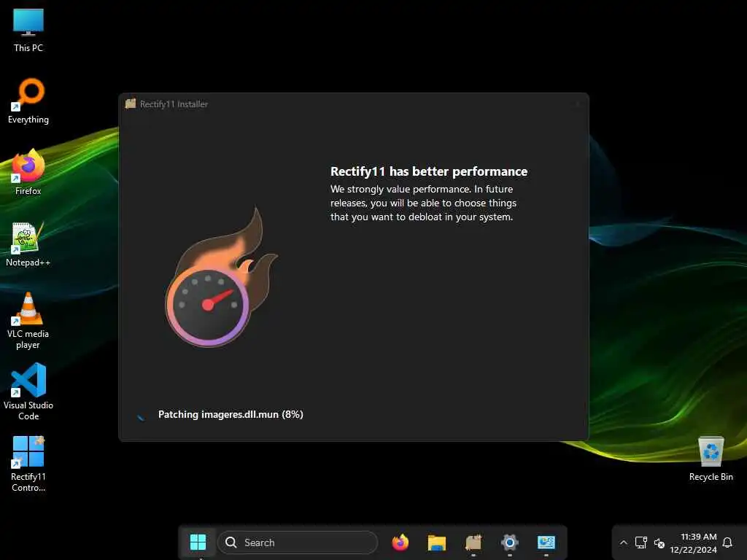The image size is (747, 560).
Task: Select the Notepad++ desktop shortcut
Action: [x=28, y=244]
